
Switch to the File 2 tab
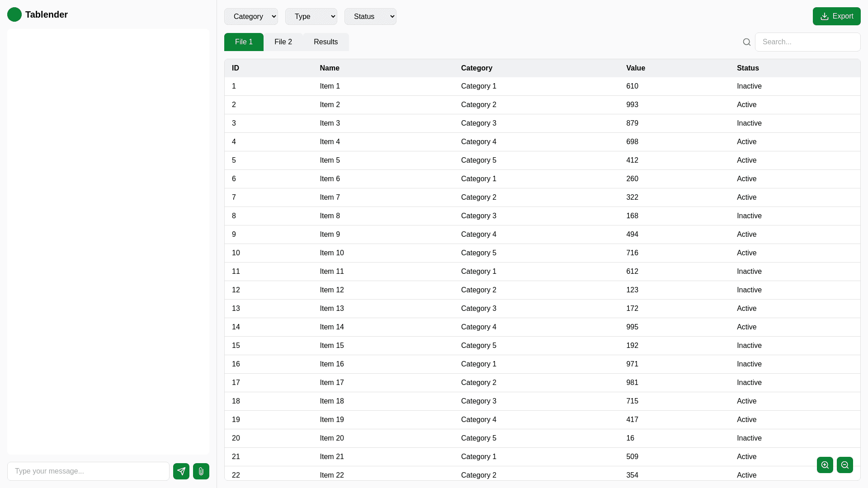click(x=283, y=42)
